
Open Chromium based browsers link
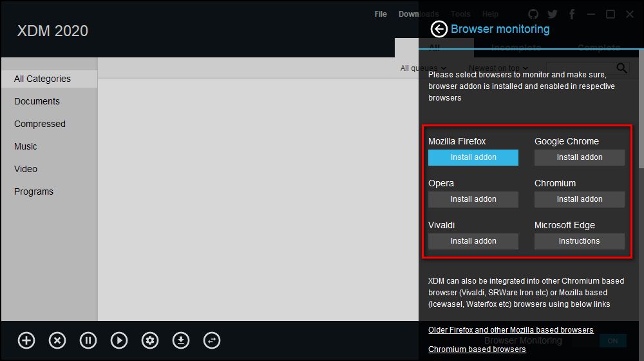(x=477, y=349)
